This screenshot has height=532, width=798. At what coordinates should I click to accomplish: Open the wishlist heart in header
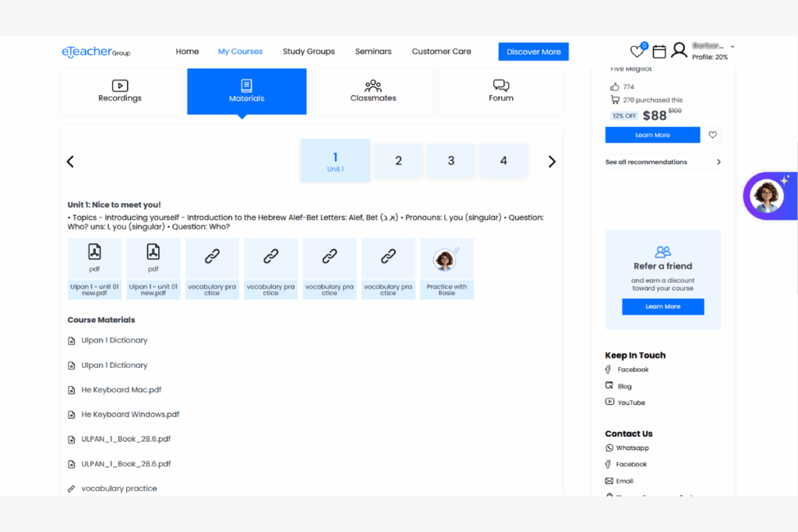pyautogui.click(x=637, y=51)
